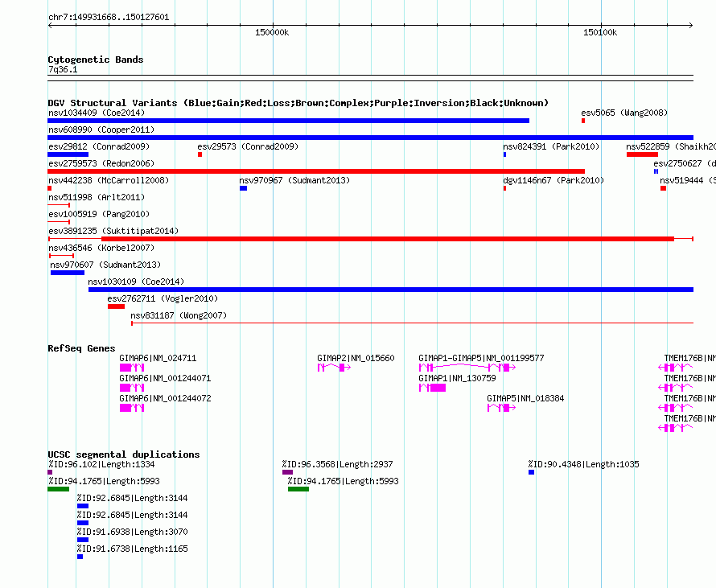Click the ruler's left arrow end
Image resolution: width=716 pixels, height=588 pixels.
pos(50,26)
